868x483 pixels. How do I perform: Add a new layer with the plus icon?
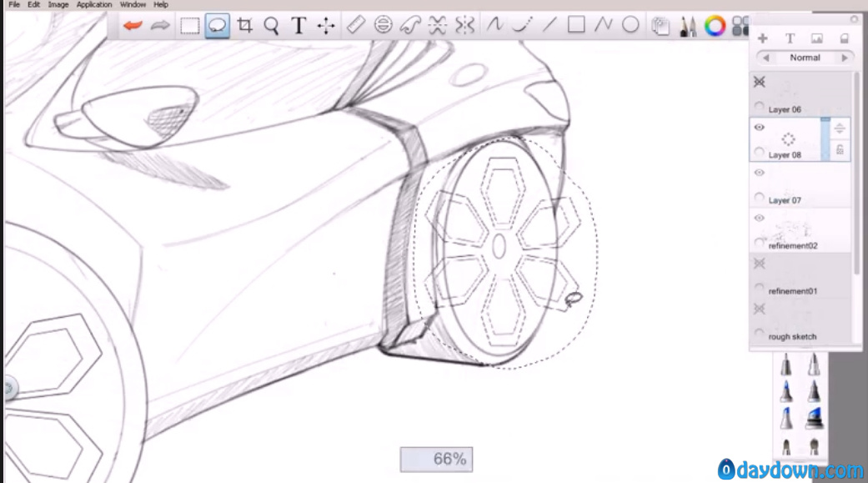[763, 38]
